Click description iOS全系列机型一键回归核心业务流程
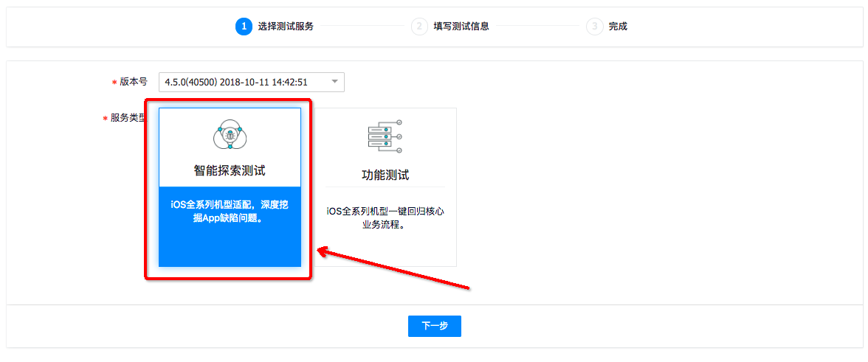 pos(385,218)
